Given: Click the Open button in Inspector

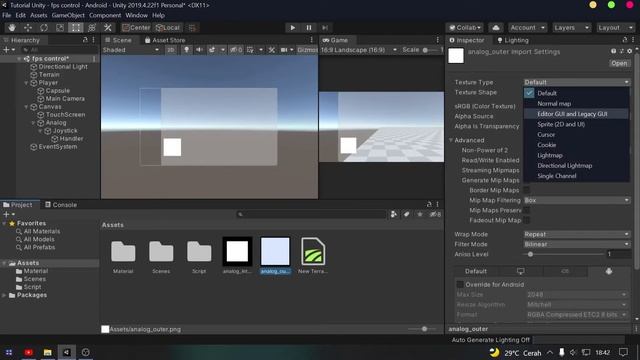Looking at the screenshot, I should [619, 63].
